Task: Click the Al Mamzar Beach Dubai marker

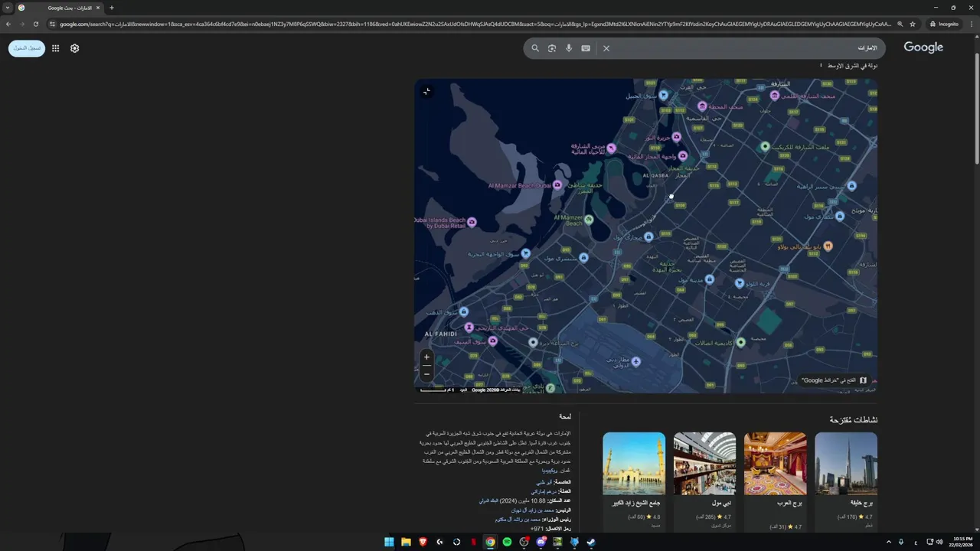Action: pos(557,185)
